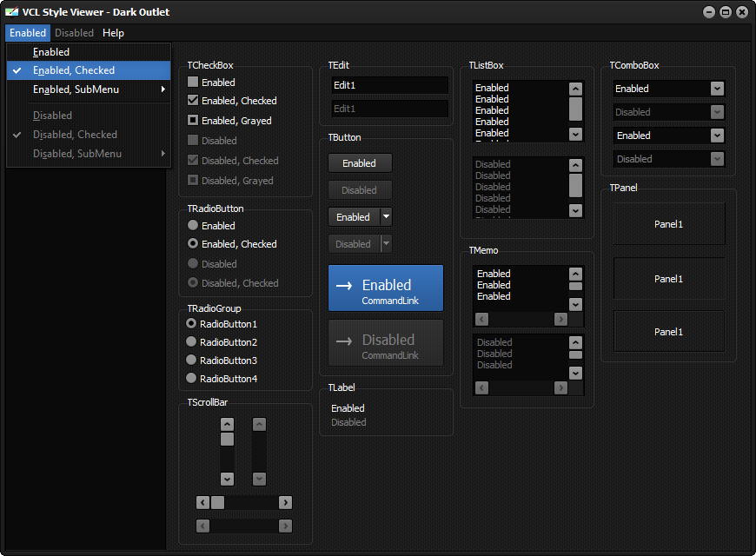Choose RadioButton3 in TRadioGroup

pos(191,361)
